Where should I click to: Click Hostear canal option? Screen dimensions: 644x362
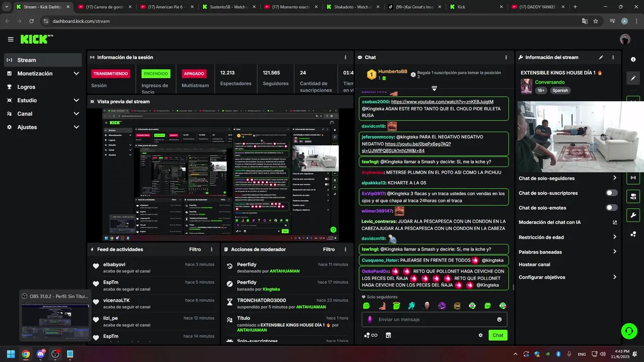point(534,264)
